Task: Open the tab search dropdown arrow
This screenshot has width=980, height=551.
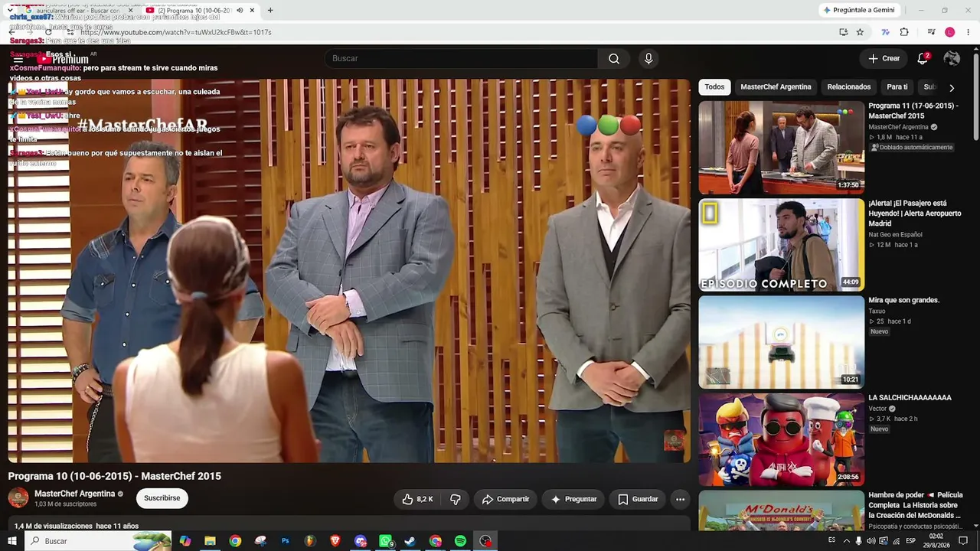Action: pyautogui.click(x=10, y=10)
